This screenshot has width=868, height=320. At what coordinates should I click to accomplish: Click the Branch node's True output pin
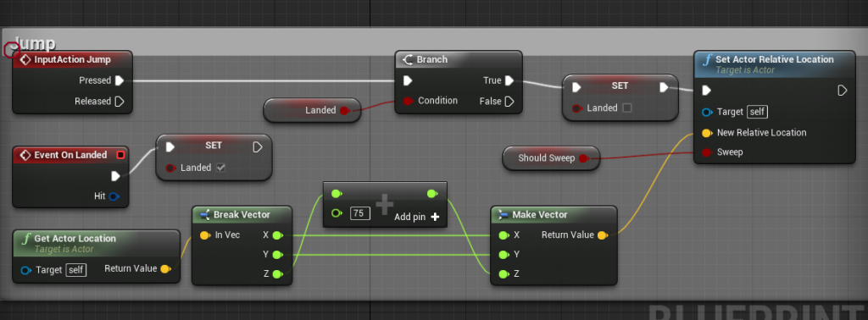[x=509, y=80]
